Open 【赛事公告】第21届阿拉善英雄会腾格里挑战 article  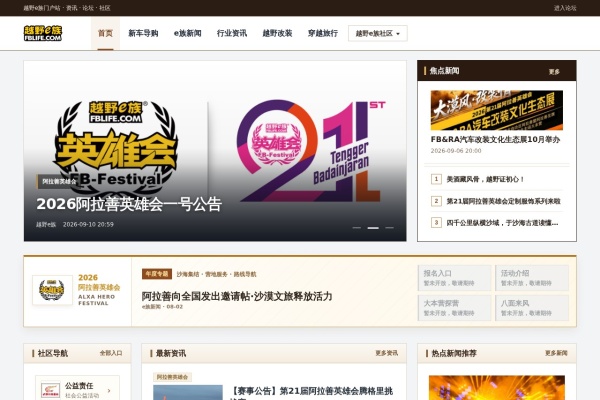(x=312, y=391)
